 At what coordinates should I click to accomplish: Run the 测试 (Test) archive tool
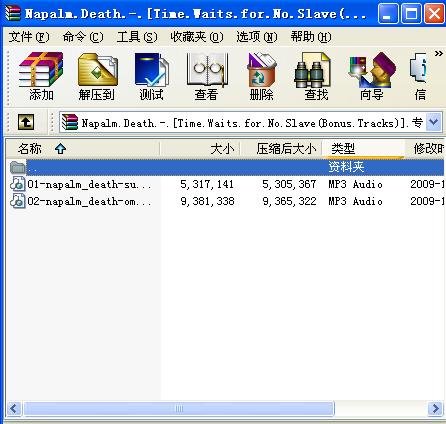coord(152,77)
